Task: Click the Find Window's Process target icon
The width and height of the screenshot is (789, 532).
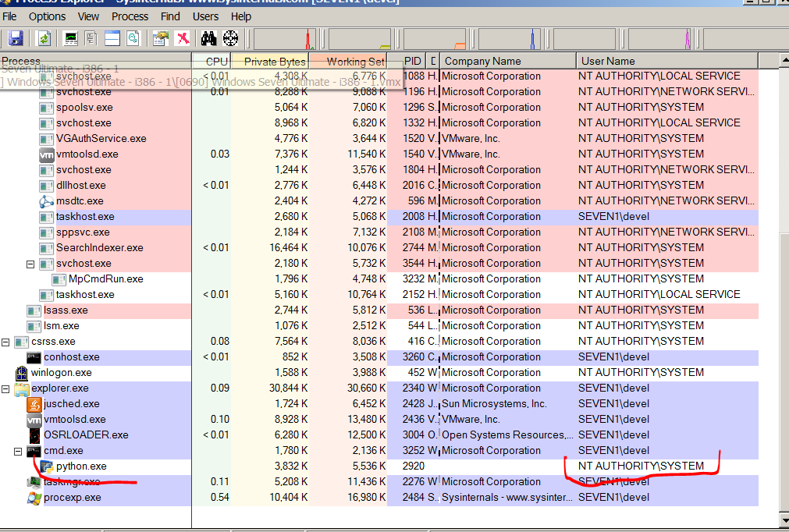Action: [230, 37]
